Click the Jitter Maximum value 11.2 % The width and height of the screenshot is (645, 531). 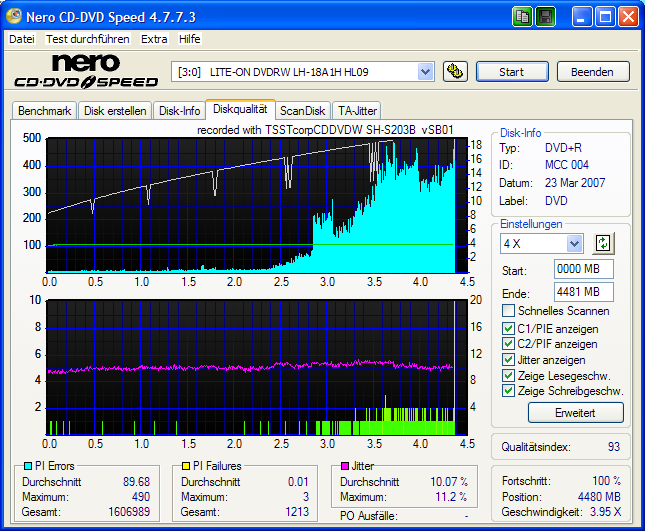click(x=451, y=497)
